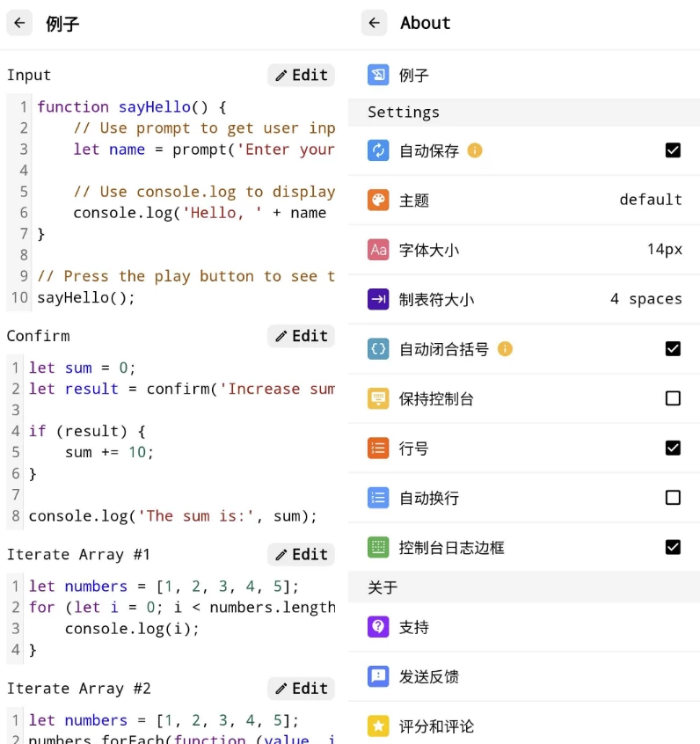700x744 pixels.
Task: Click the 主题 palette icon
Action: click(379, 201)
